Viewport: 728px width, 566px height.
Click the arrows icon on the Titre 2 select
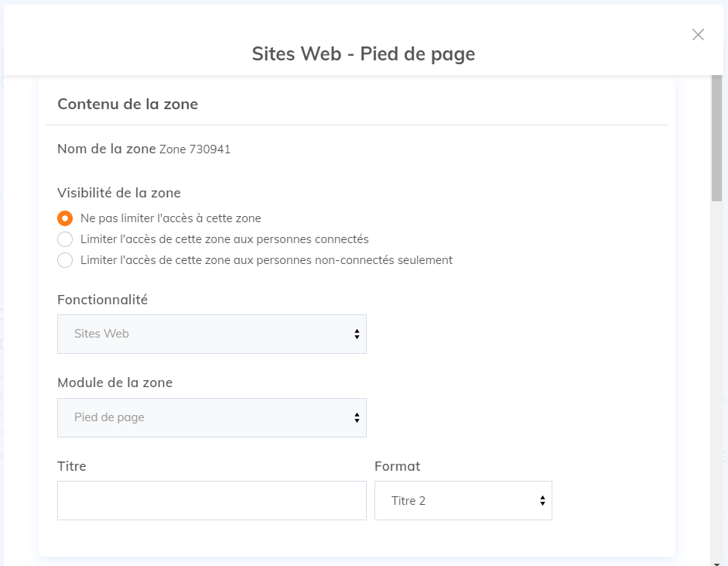point(542,501)
